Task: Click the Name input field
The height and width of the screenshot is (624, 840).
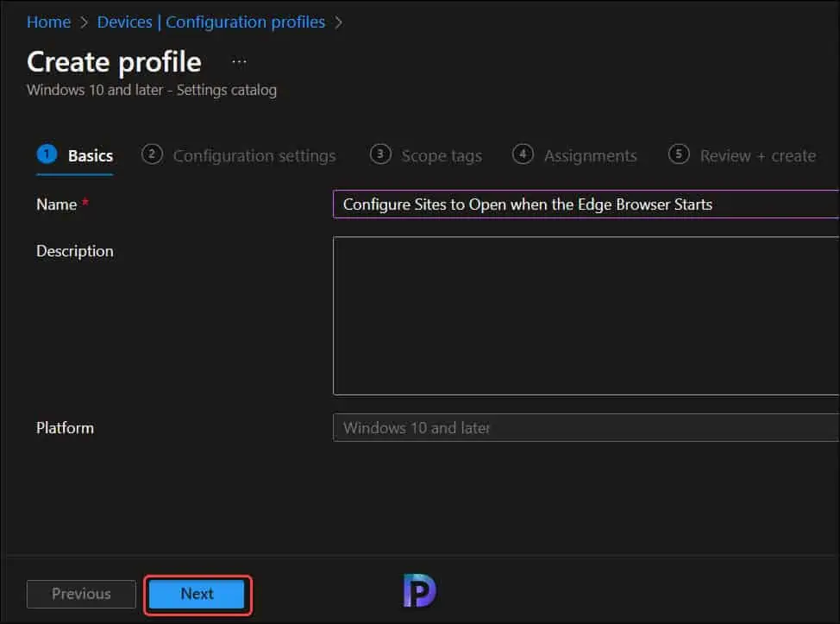Action: [586, 205]
